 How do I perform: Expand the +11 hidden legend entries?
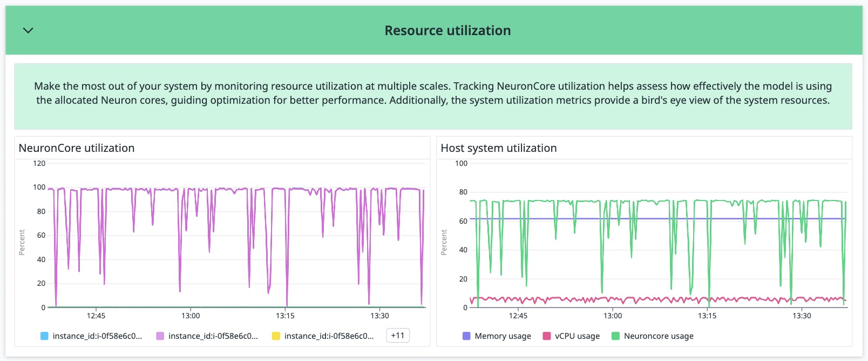398,336
